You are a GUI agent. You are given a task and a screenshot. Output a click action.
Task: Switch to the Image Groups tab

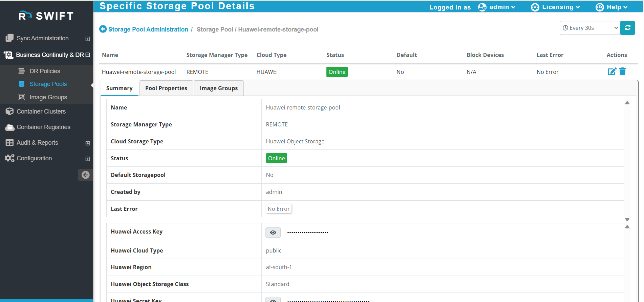click(219, 88)
